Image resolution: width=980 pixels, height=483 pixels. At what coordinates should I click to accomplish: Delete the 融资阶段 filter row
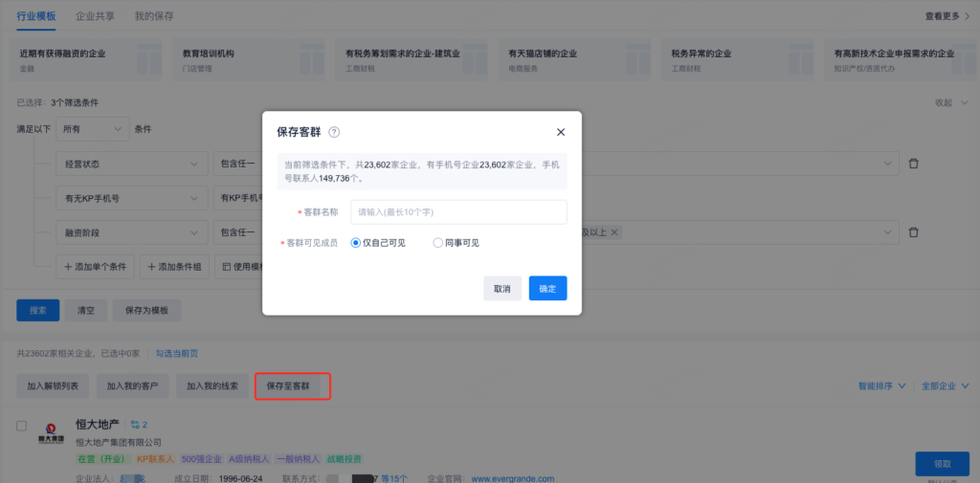click(913, 232)
